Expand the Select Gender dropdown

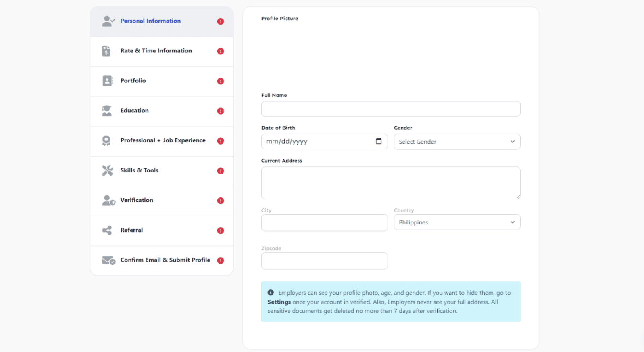[456, 142]
